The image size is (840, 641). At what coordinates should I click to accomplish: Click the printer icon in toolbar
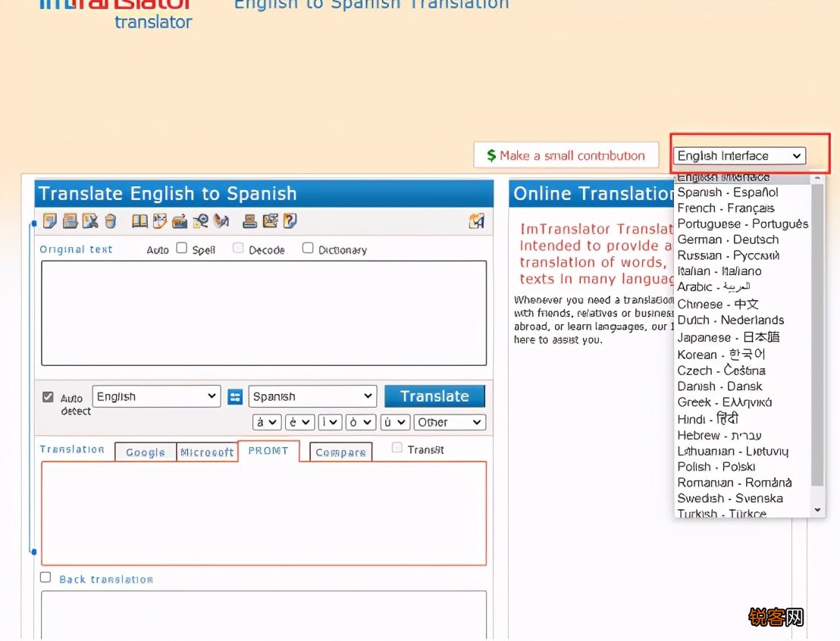[249, 220]
